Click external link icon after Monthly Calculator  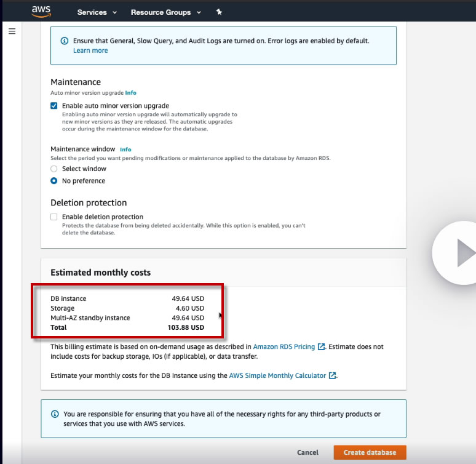pos(333,375)
